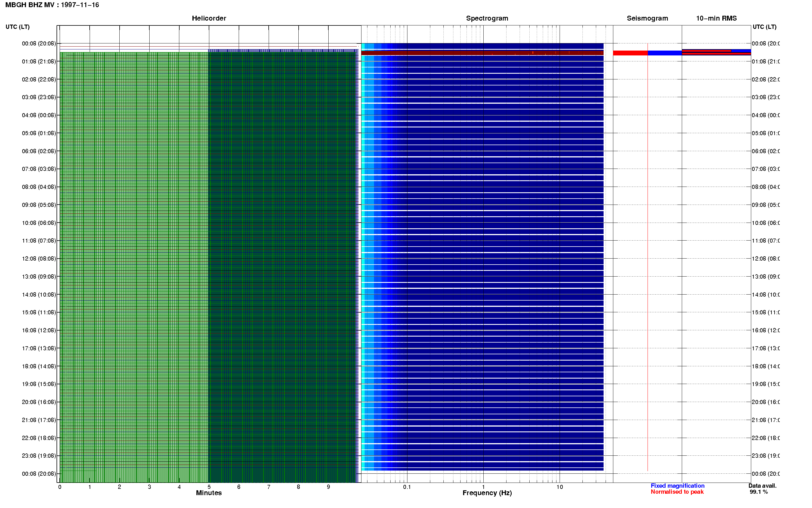Click the 9 tick on the Minutes axis
This screenshot has width=812, height=508.
(x=328, y=487)
